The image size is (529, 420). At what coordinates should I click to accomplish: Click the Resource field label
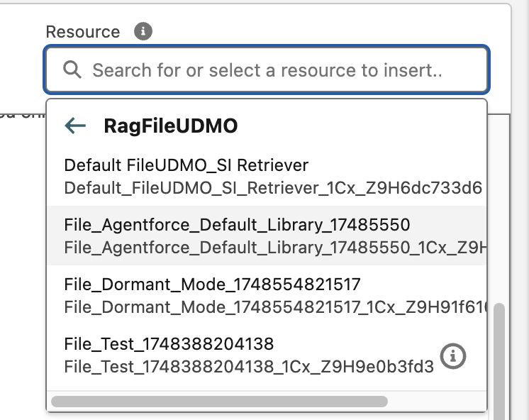point(83,32)
